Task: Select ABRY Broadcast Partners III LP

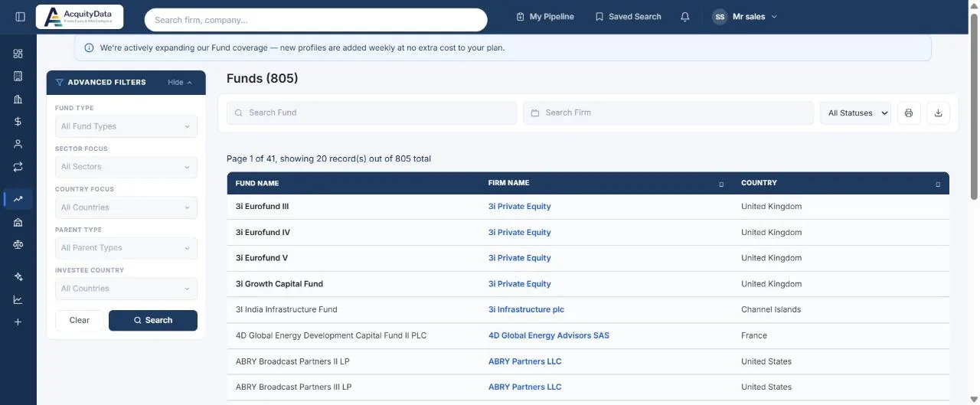Action: [x=294, y=387]
